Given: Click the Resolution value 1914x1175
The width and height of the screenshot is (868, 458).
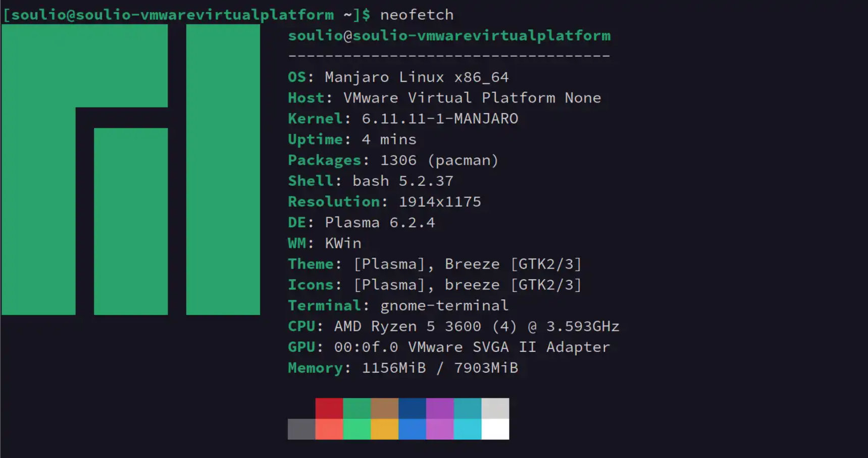Looking at the screenshot, I should pos(439,201).
